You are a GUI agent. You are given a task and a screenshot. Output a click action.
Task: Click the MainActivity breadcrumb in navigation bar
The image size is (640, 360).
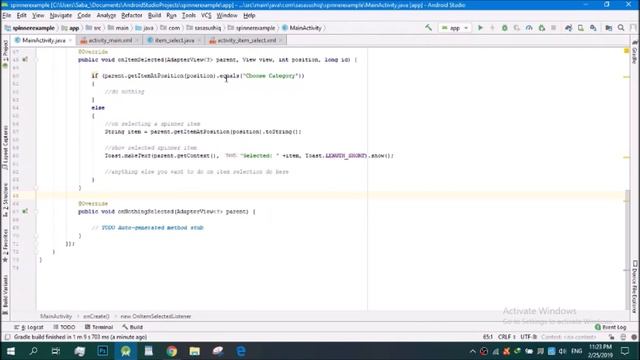click(302, 28)
